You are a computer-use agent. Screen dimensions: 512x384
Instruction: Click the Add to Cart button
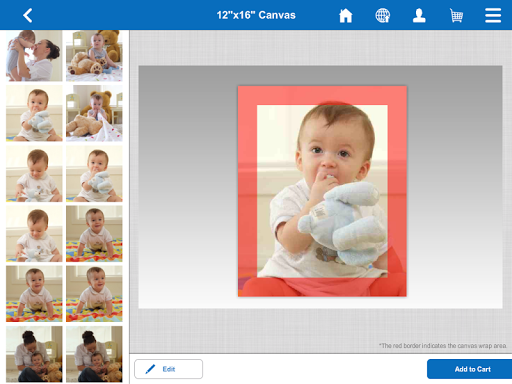coord(469,369)
